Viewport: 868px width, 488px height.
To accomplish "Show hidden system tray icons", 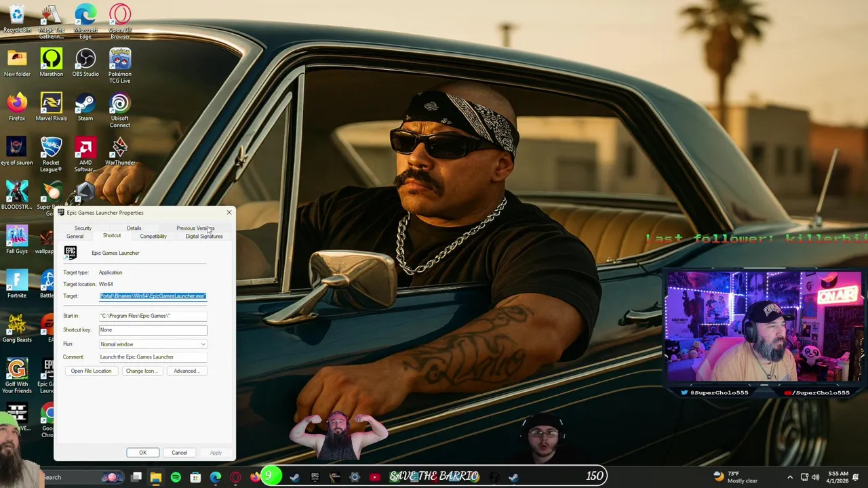I will tap(789, 477).
